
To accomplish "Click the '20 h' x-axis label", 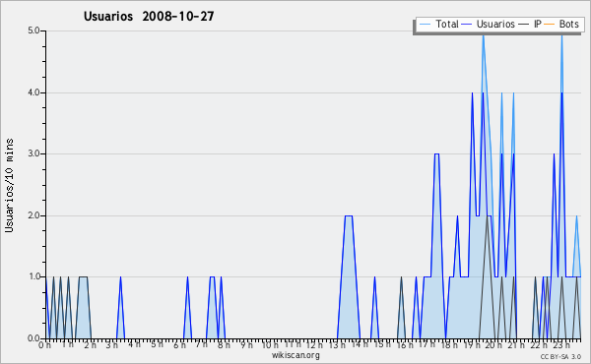I will point(493,344).
